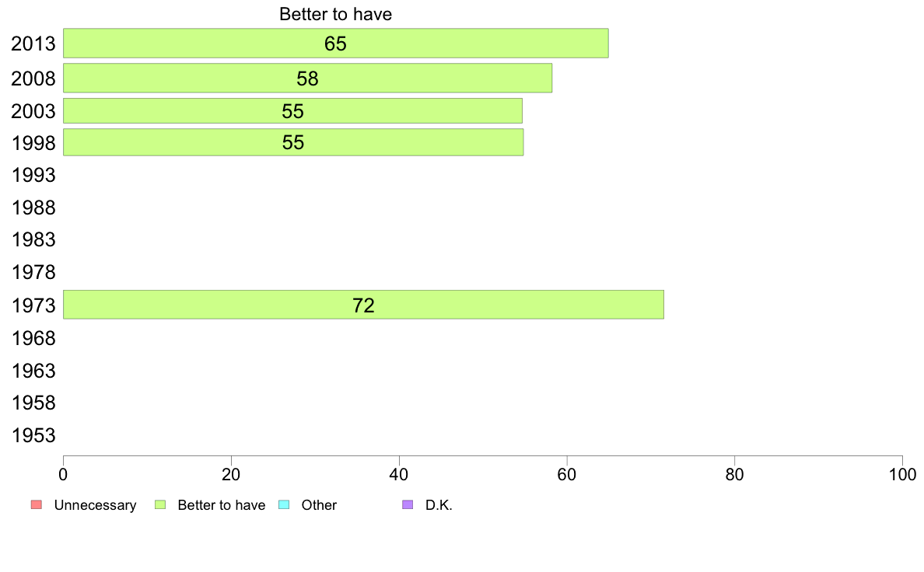Select the 2008 bar showing 58
924x572 pixels.
(x=307, y=78)
